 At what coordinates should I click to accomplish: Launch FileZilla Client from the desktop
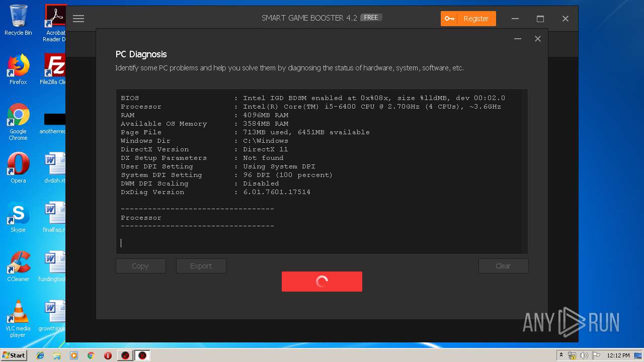54,69
